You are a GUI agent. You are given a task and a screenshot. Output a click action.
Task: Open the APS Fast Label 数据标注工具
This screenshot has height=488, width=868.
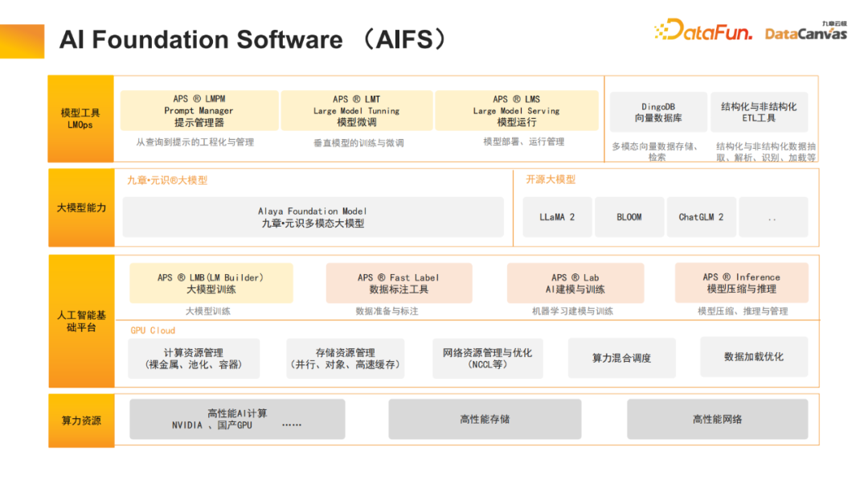(397, 282)
